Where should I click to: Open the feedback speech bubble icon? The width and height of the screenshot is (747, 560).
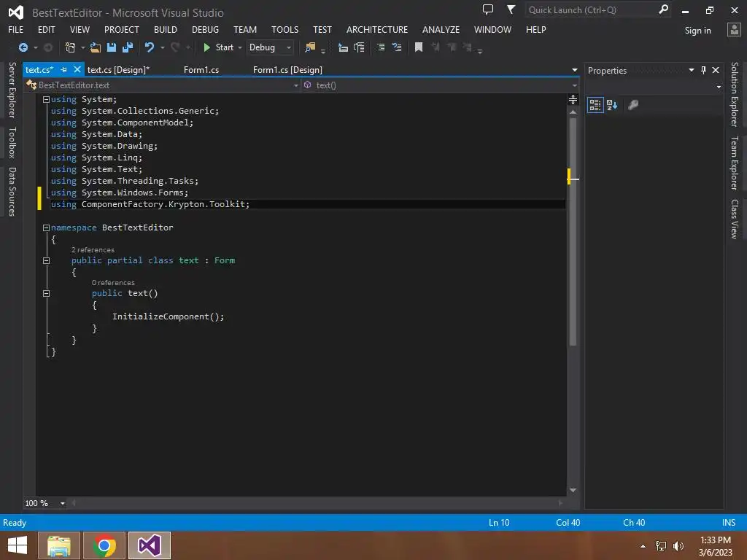point(488,9)
